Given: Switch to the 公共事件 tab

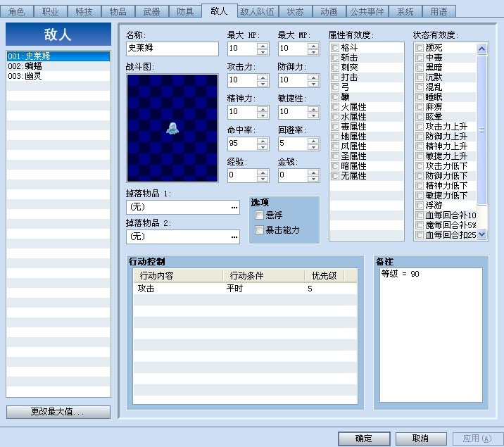Looking at the screenshot, I should (x=367, y=12).
